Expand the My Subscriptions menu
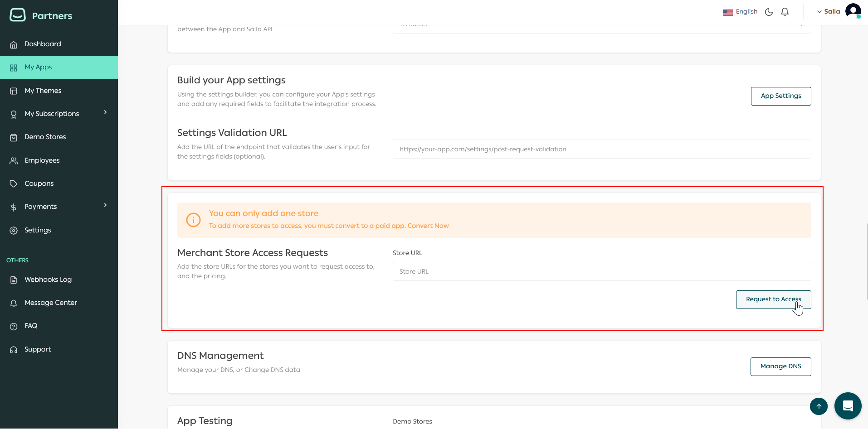The height and width of the screenshot is (429, 868). click(x=105, y=113)
